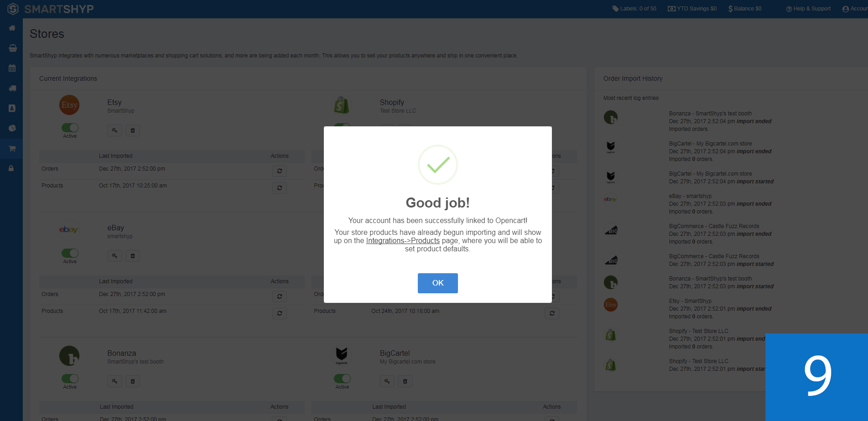
Task: Toggle the Bonanza store Active switch
Action: (70, 379)
